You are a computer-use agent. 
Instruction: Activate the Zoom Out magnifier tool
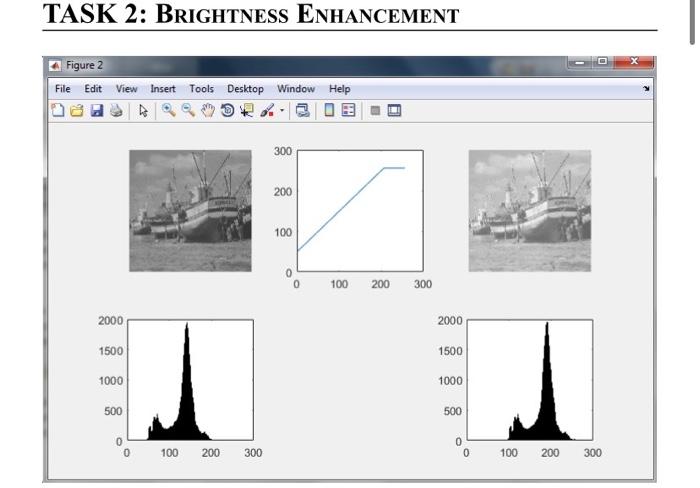(x=188, y=110)
